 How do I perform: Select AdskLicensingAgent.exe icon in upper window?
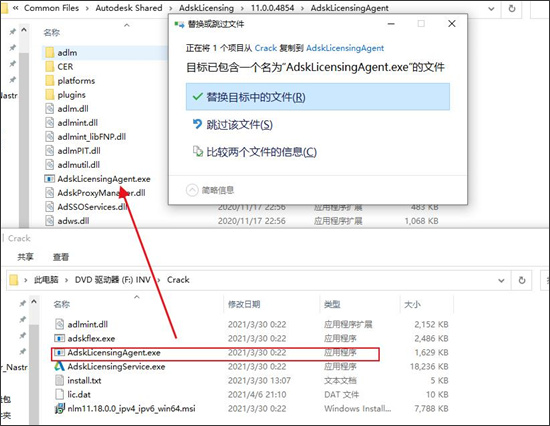click(x=49, y=179)
